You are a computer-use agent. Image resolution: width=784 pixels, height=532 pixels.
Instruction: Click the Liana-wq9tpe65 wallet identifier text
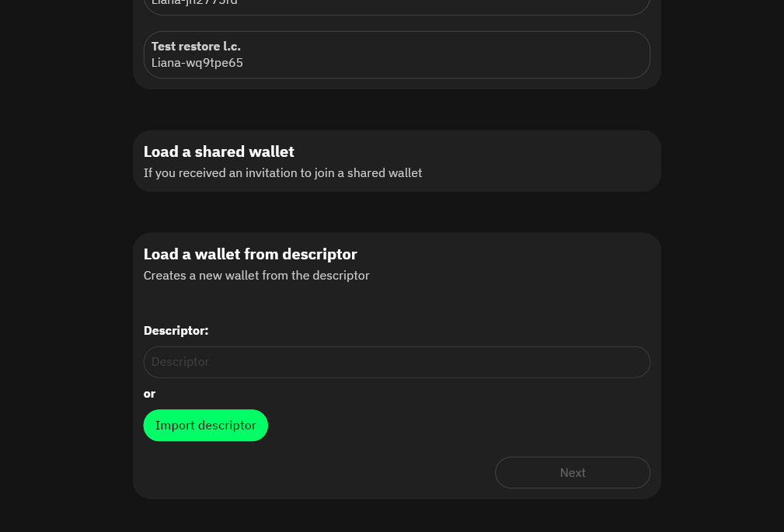click(x=197, y=63)
